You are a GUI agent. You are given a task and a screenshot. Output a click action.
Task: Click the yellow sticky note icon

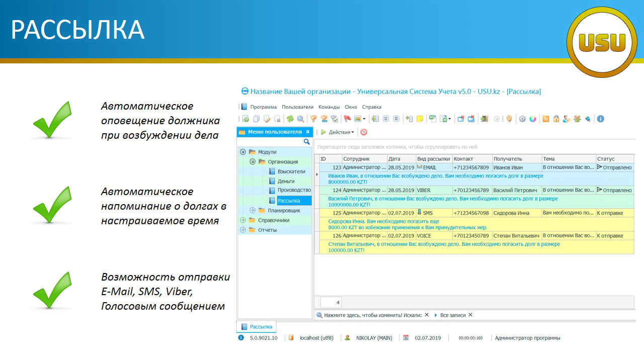click(420, 119)
